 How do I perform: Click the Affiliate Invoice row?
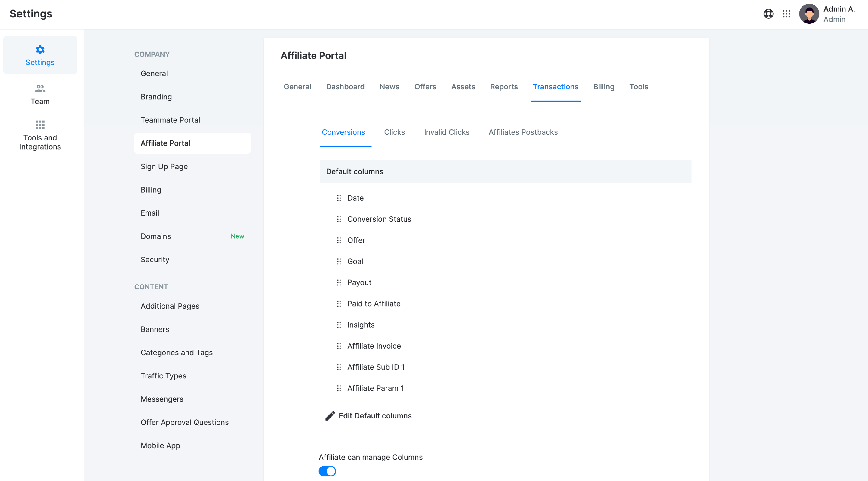pyautogui.click(x=374, y=346)
